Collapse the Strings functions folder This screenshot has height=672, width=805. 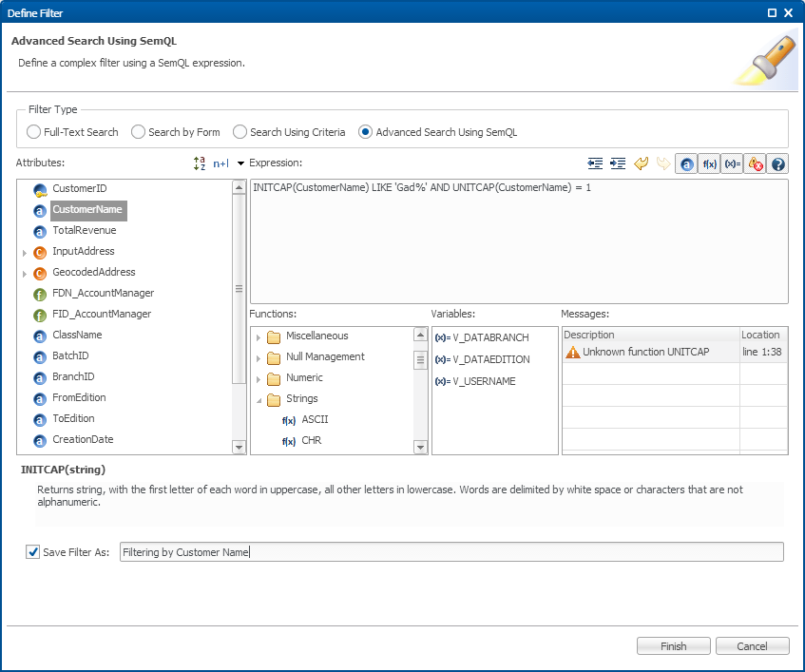coord(259,399)
